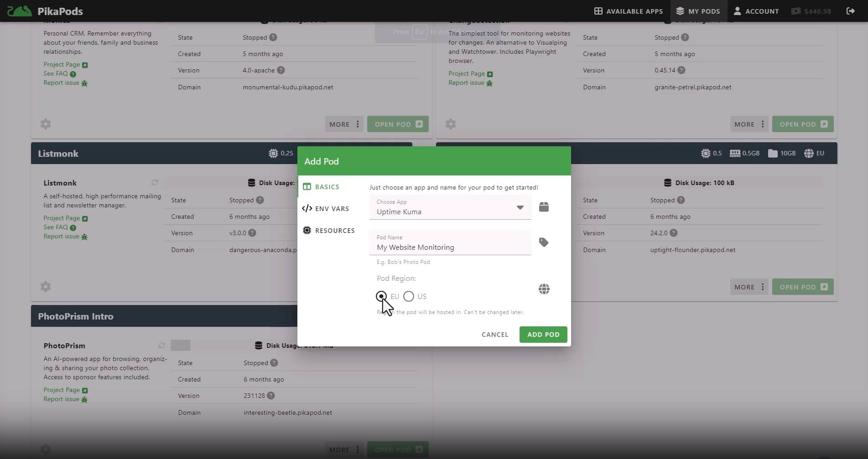Click the ADD POD button
This screenshot has width=868, height=459.
(543, 335)
